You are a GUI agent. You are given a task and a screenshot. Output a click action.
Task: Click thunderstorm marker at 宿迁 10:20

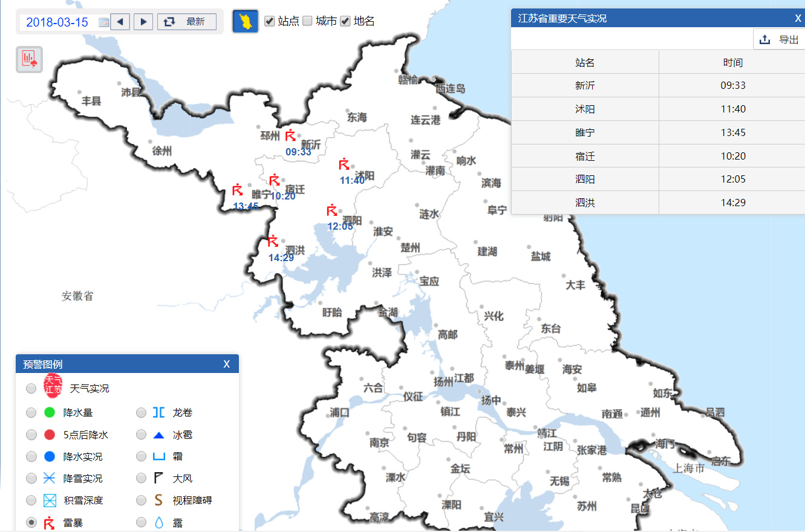pos(274,180)
